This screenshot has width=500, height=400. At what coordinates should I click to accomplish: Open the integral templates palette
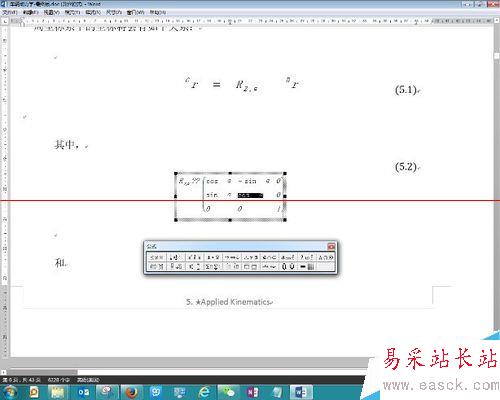231,266
